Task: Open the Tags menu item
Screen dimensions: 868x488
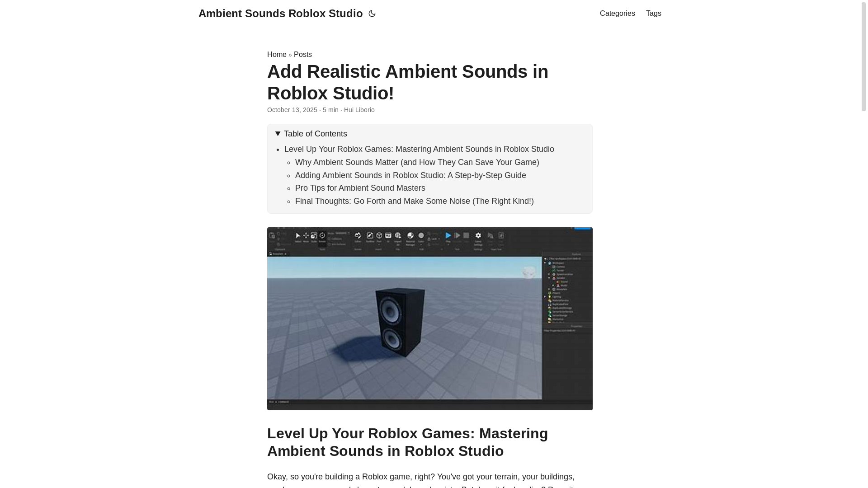Action: (653, 14)
